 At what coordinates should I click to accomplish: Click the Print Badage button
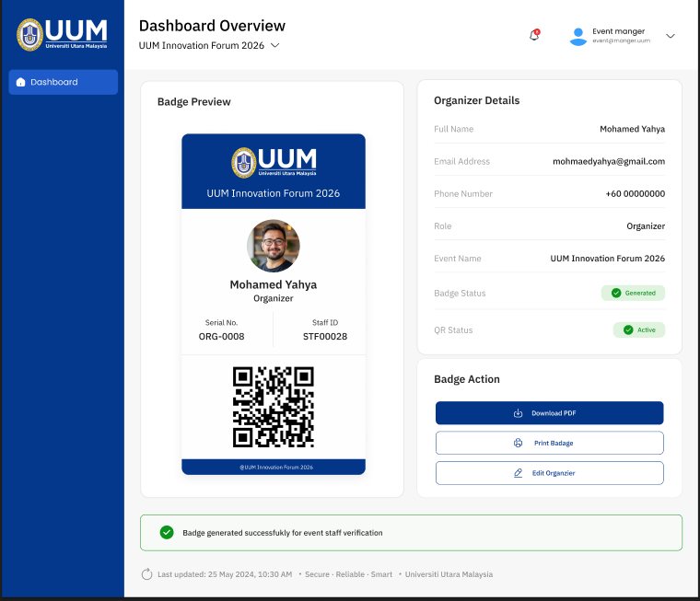(550, 443)
